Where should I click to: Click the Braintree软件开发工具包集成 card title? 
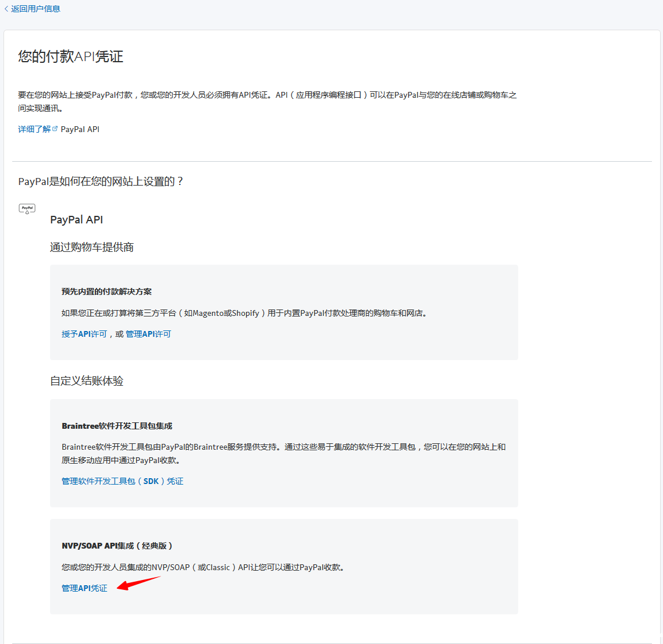click(117, 426)
